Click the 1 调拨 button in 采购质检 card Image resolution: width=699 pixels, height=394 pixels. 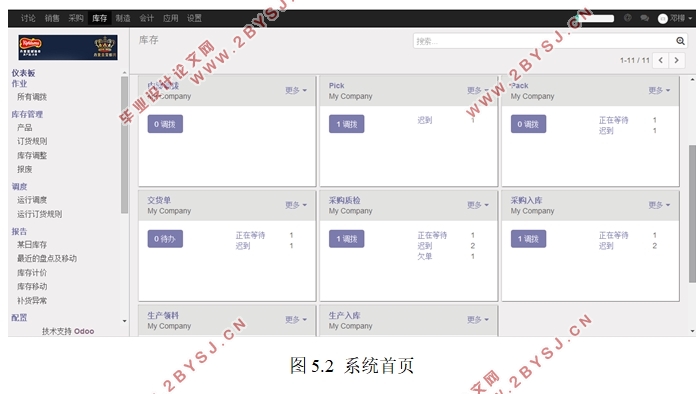pyautogui.click(x=346, y=238)
